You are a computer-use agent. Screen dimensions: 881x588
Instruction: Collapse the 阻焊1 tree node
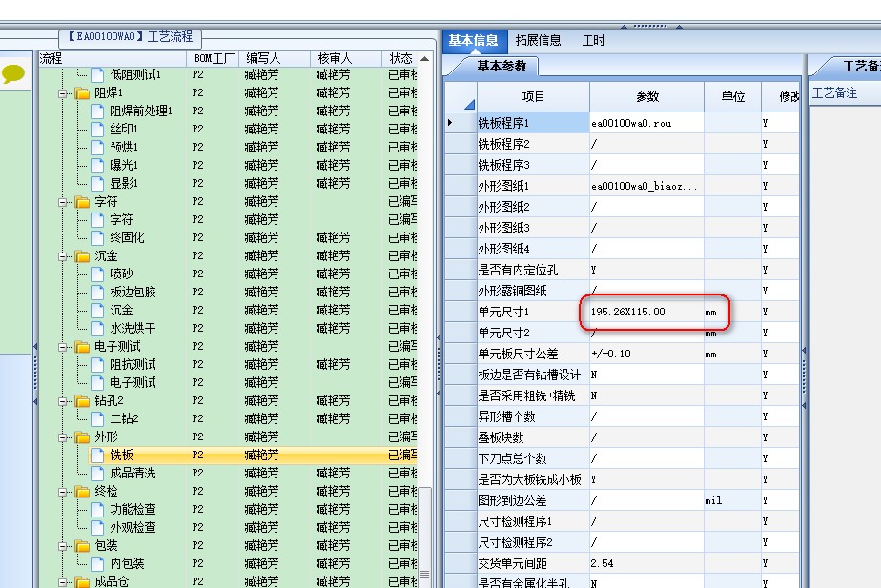(x=63, y=93)
